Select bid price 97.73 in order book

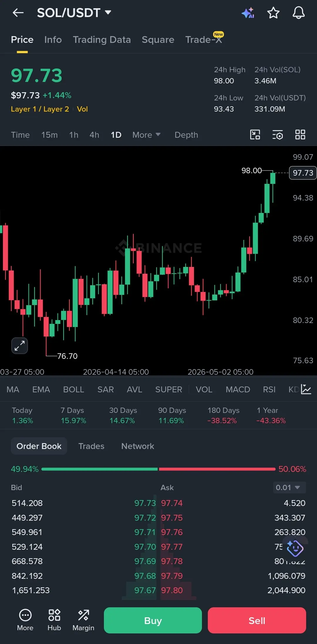pyautogui.click(x=145, y=503)
